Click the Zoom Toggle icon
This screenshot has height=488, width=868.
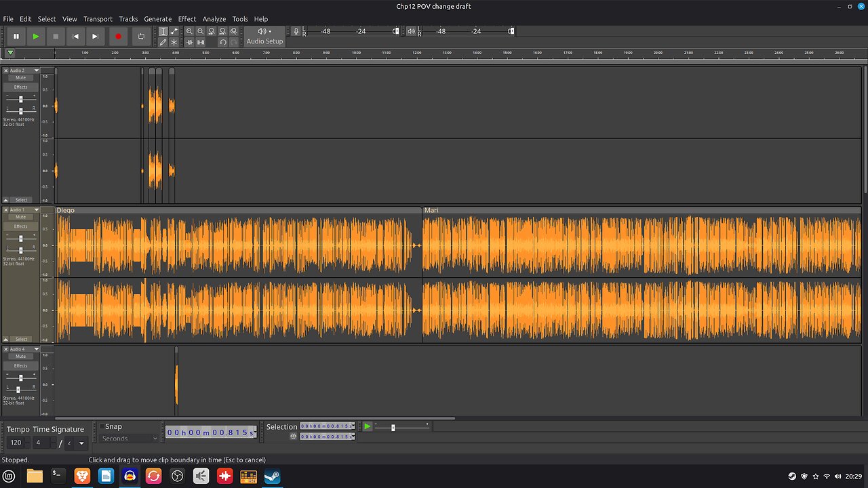[x=234, y=31]
